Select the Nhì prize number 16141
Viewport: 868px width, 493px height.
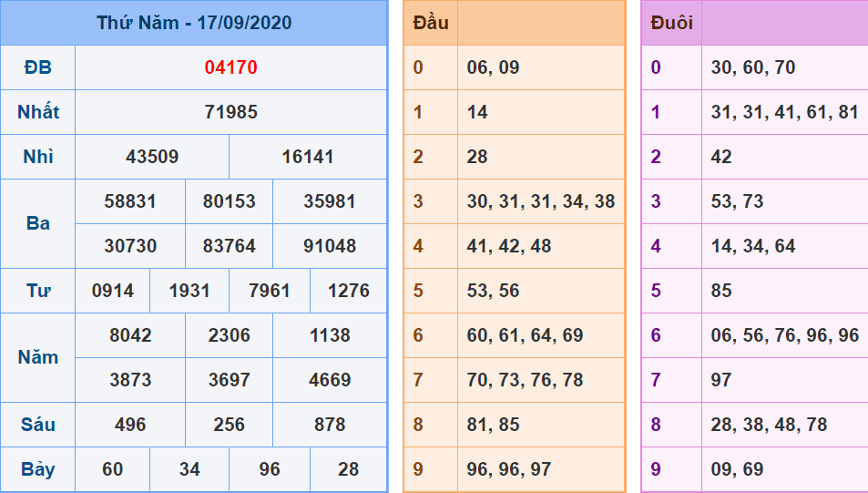(308, 157)
